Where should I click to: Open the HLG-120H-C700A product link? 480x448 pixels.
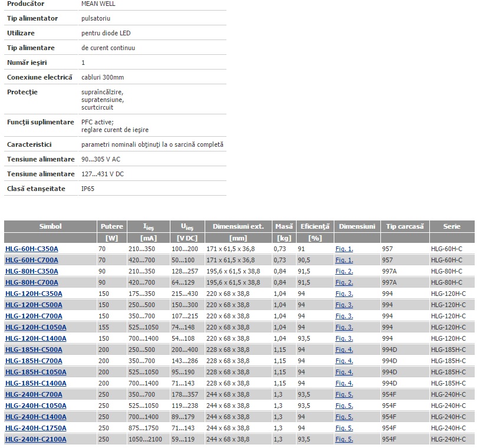[34, 316]
